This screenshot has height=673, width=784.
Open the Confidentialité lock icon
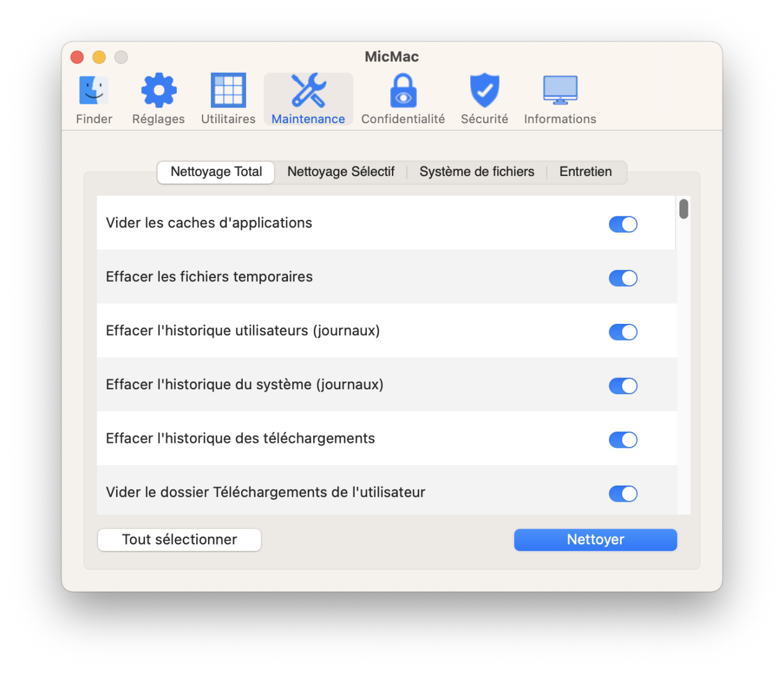click(403, 91)
